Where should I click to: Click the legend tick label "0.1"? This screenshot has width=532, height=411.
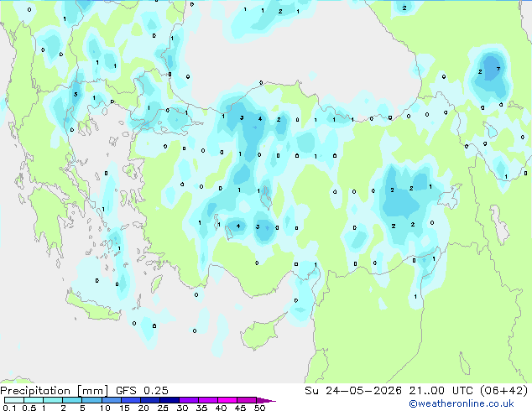tap(9, 408)
